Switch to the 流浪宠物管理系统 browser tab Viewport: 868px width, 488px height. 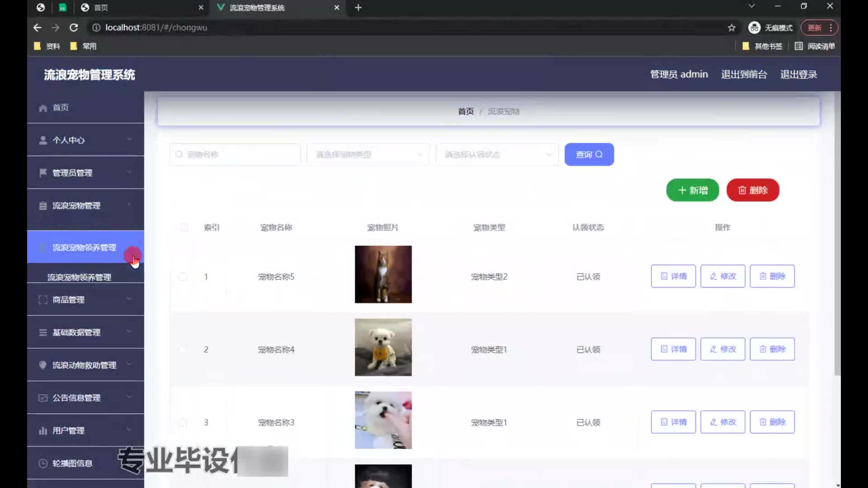point(278,8)
